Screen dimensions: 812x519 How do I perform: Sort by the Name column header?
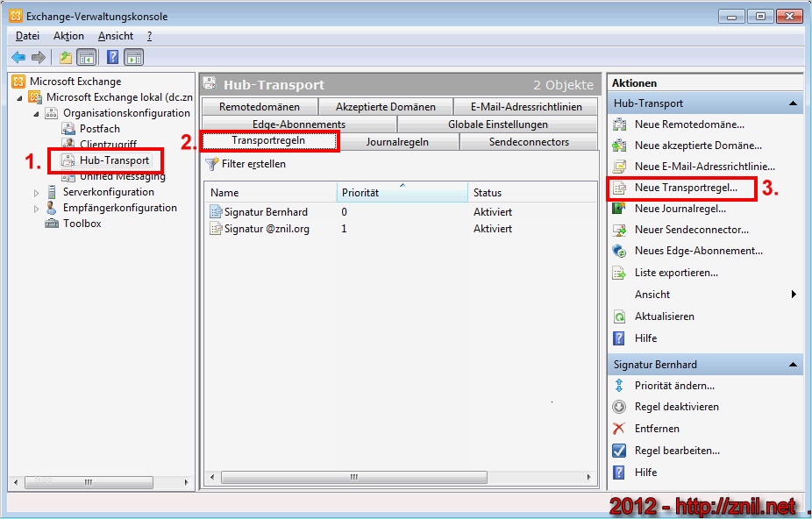tap(270, 193)
